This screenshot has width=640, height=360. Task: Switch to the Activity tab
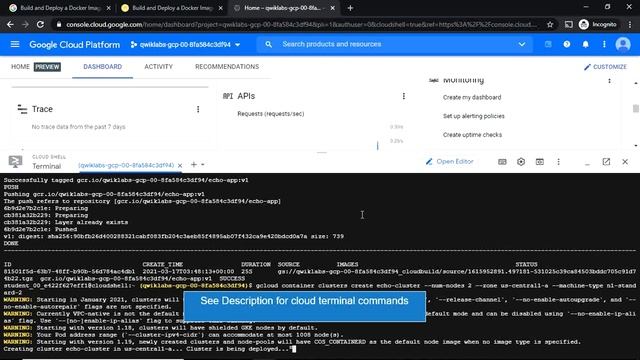158,67
